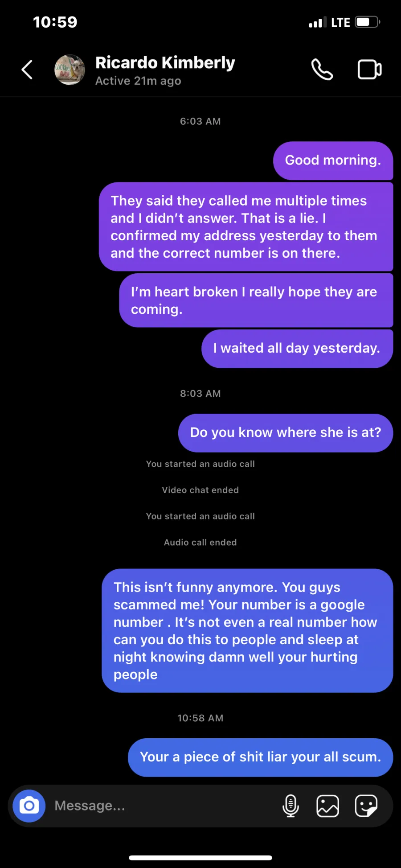Screen dimensions: 401x868
Task: Open the sticker picker icon
Action: click(x=366, y=806)
